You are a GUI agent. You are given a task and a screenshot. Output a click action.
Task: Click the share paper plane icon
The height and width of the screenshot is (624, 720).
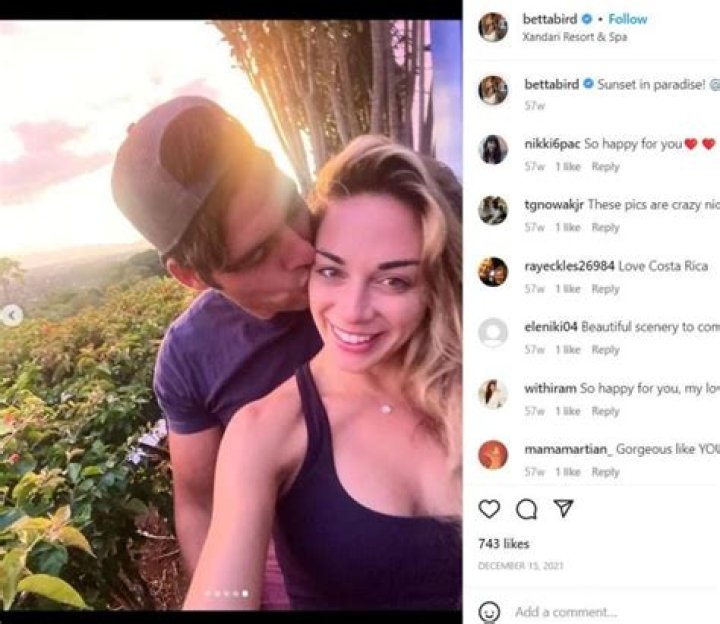(564, 509)
